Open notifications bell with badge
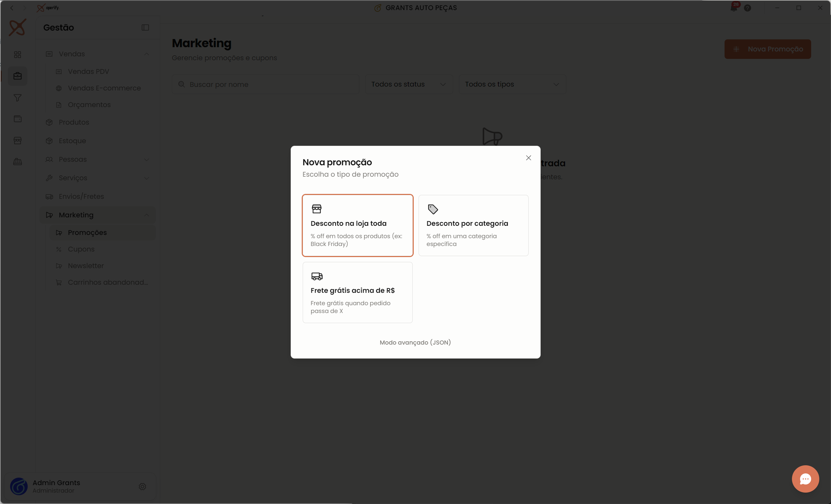The width and height of the screenshot is (831, 504). (x=734, y=7)
